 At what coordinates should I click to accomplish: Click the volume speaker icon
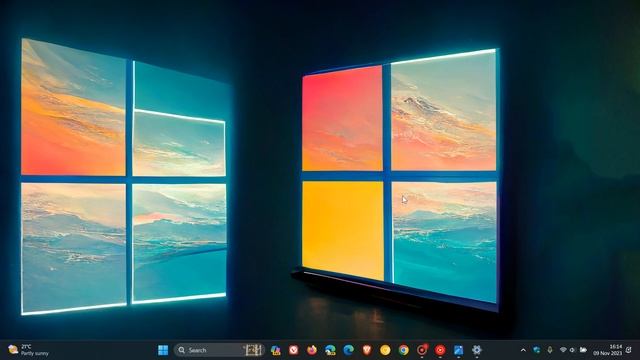(572, 350)
